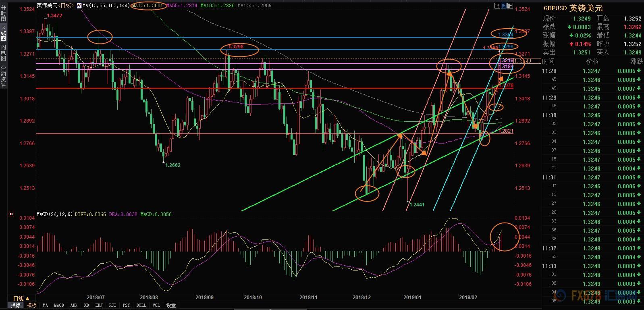Click the MACD(26,12,9) parameters label
This screenshot has width=644, height=310.
click(54, 214)
